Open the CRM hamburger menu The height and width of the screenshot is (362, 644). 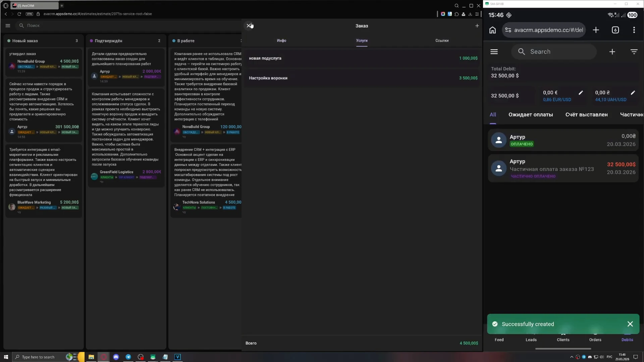click(x=8, y=25)
